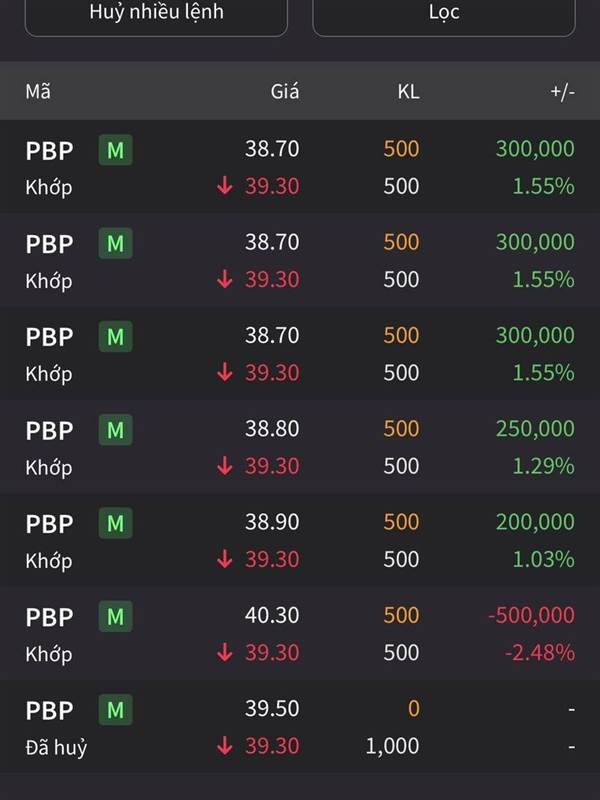This screenshot has width=600, height=800.
Task: Tap the 1,000 volume in cancelled order
Action: pos(392,746)
